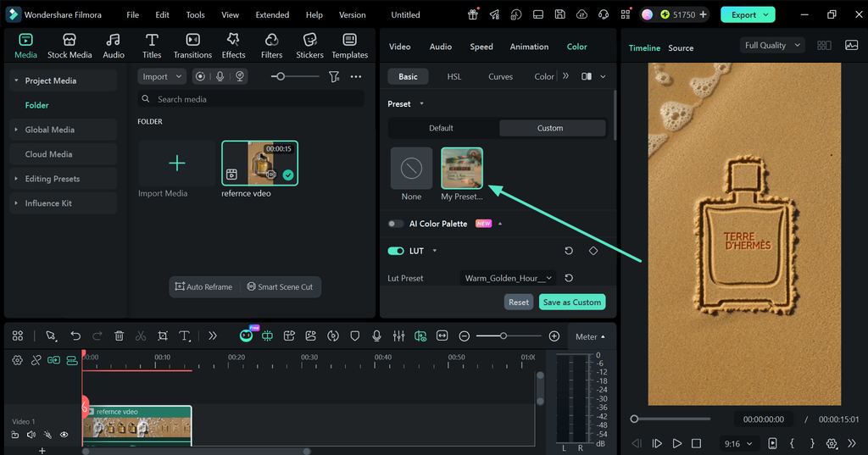The image size is (868, 455).
Task: Click the Auto Reframe button
Action: coord(203,286)
